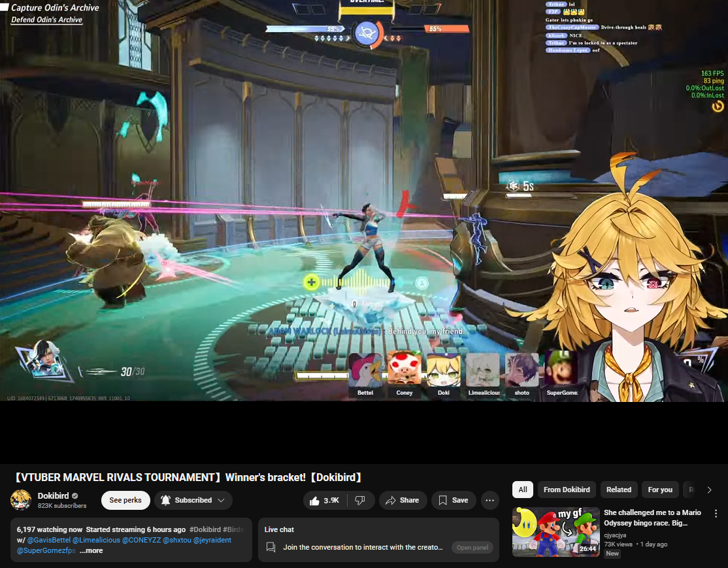
Task: Click 'Capture Odin's Archive' objective text
Action: click(55, 7)
